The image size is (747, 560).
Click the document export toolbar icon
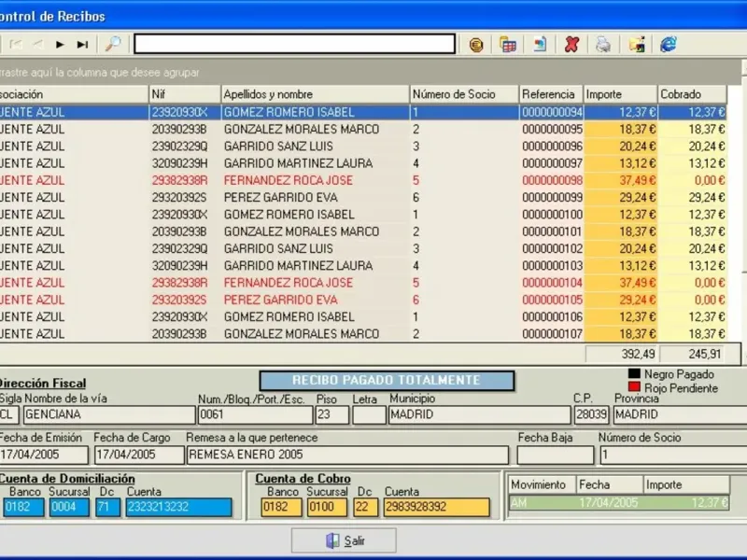coord(540,45)
